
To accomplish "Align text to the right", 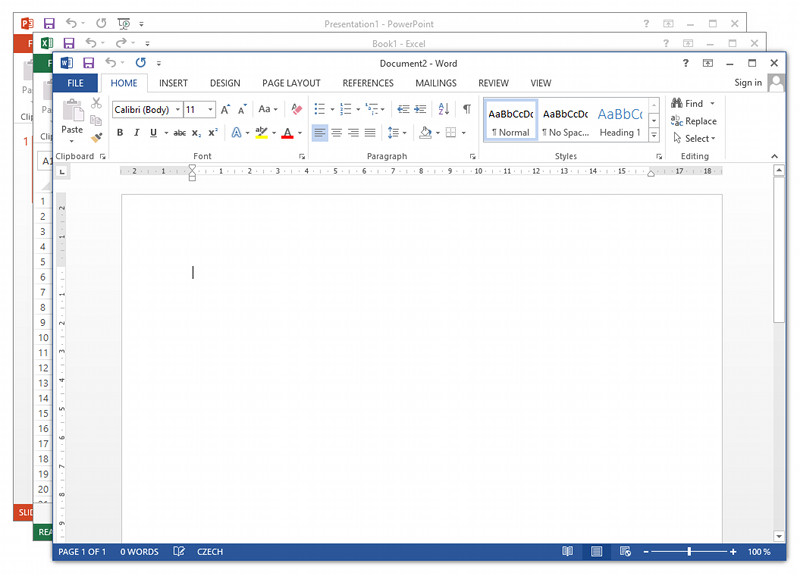I will point(354,133).
